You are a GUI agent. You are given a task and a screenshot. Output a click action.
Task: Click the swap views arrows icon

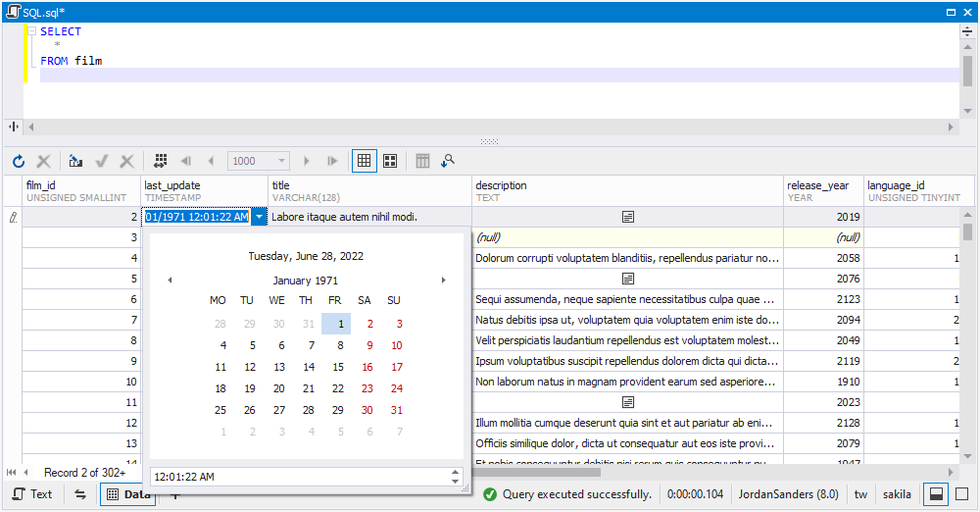(80, 493)
